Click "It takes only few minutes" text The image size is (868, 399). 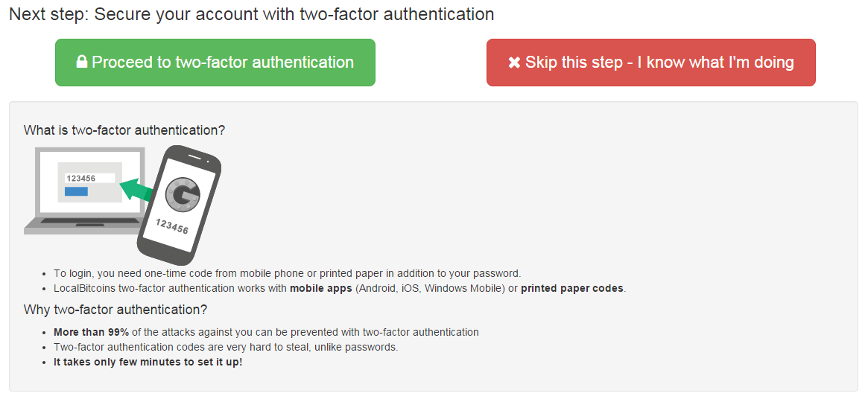pyautogui.click(x=148, y=362)
